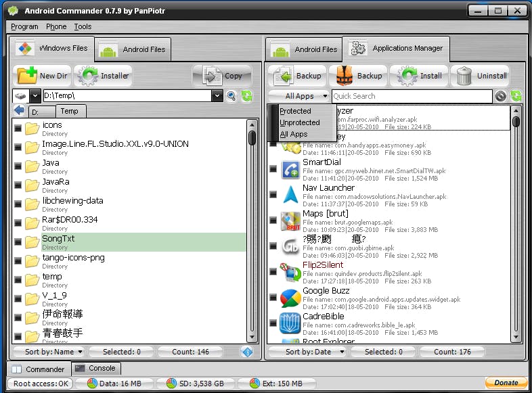Tick the checkbox for Google Buzz app
Image resolution: width=532 pixels, height=393 pixels.
[x=273, y=297]
